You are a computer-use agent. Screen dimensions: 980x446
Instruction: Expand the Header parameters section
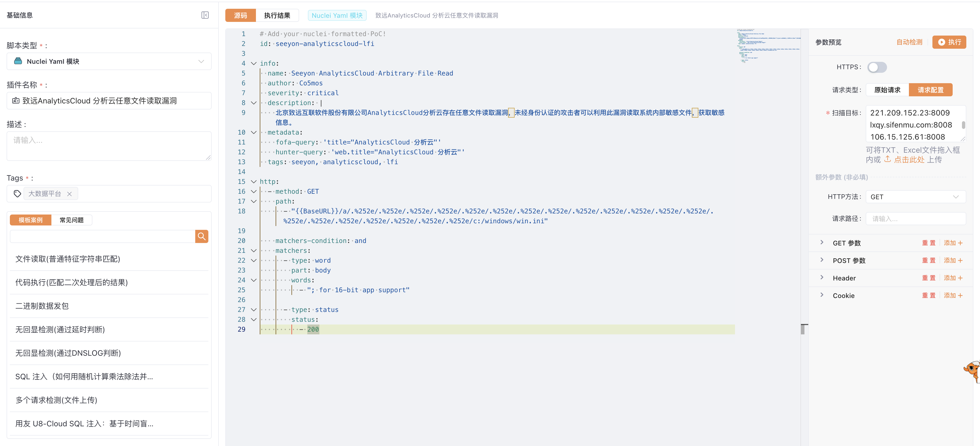click(822, 278)
